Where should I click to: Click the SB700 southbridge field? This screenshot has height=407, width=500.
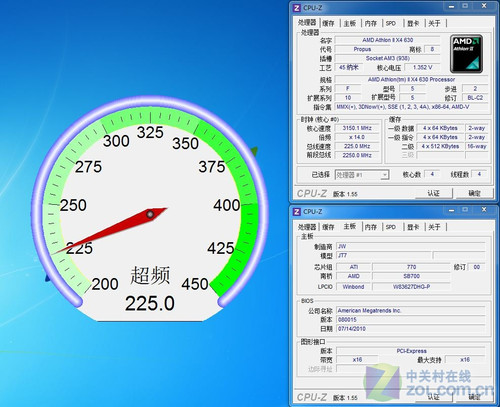[411, 276]
